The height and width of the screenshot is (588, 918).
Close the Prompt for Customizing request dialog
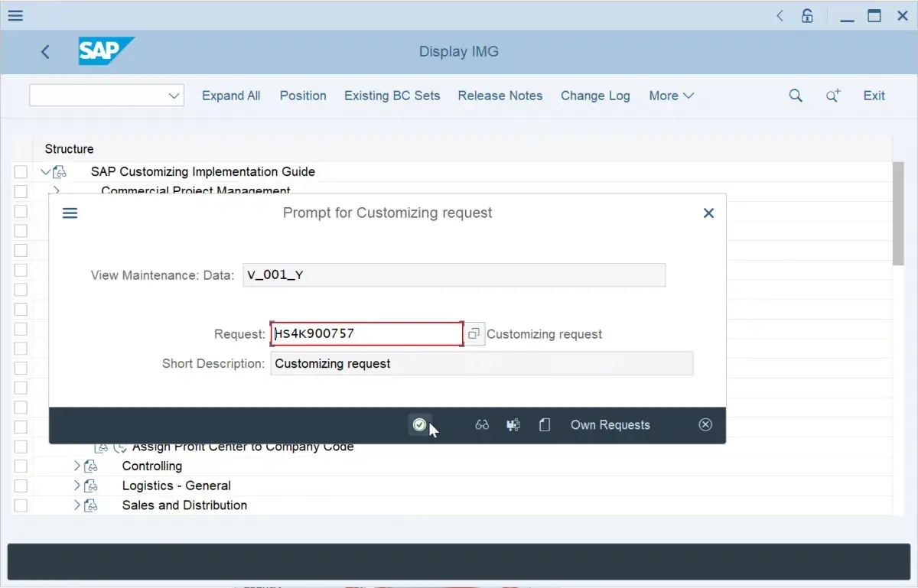(708, 213)
